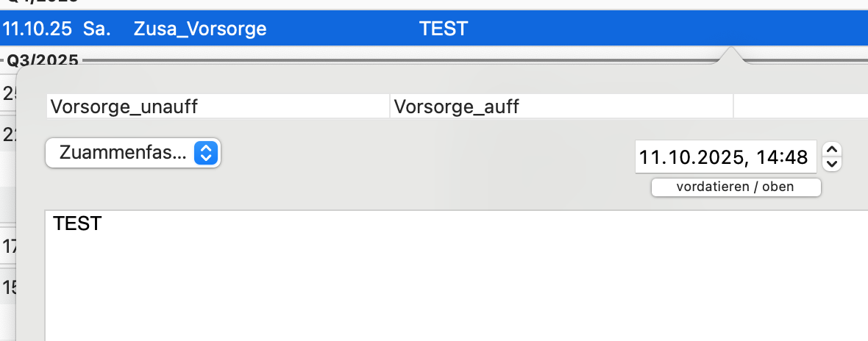Click the vordatieren / oben button
Screen dimensions: 868x341
pyautogui.click(x=736, y=187)
